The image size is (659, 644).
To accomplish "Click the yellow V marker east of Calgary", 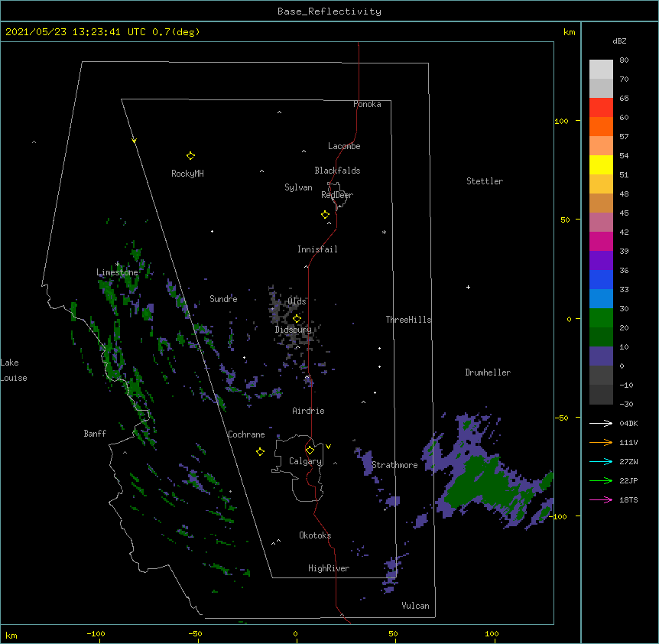I will pos(328,447).
